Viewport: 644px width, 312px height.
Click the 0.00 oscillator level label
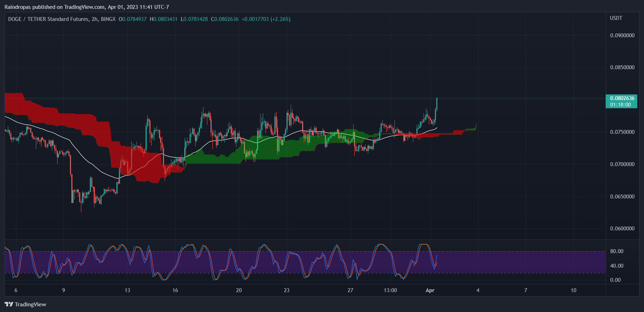pyautogui.click(x=615, y=280)
